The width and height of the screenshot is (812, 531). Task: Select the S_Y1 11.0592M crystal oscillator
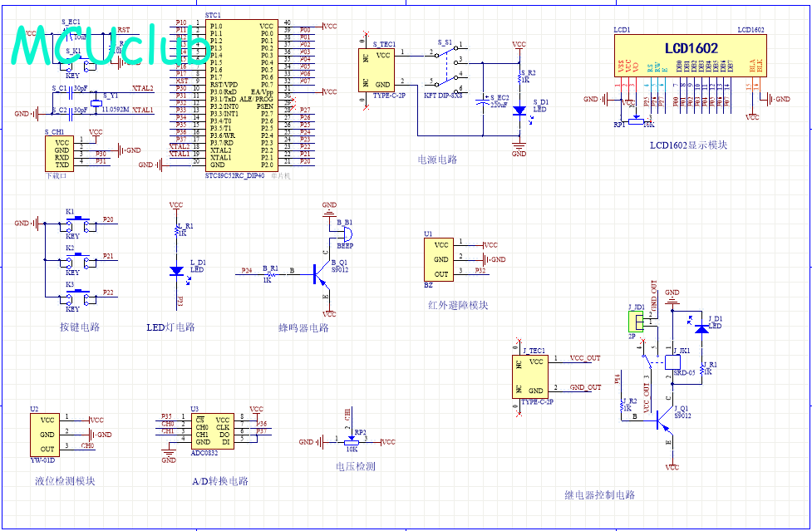[96, 102]
